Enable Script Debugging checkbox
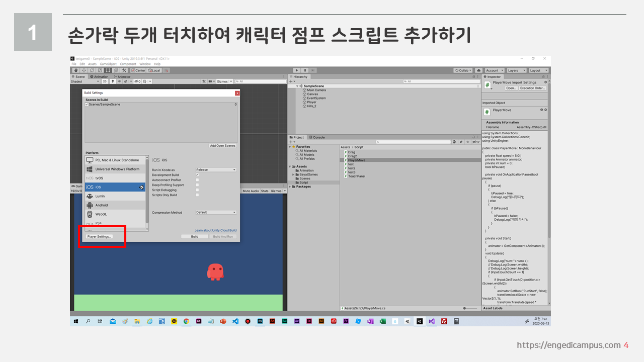 point(197,190)
